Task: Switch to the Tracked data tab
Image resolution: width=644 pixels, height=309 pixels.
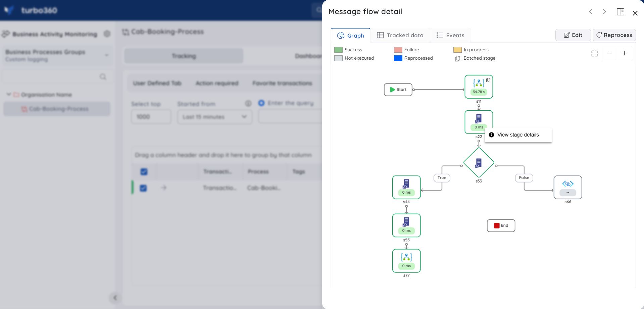Action: coord(400,35)
